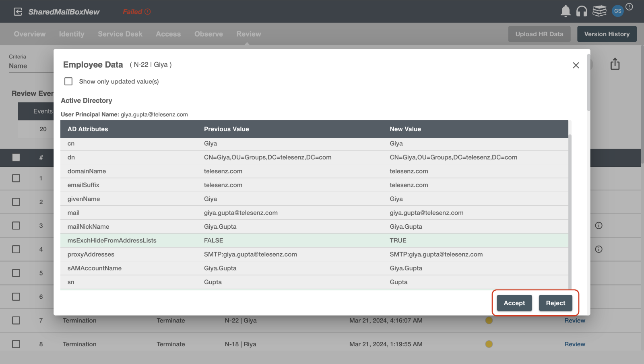
Task: Click the export share icon
Action: click(615, 64)
